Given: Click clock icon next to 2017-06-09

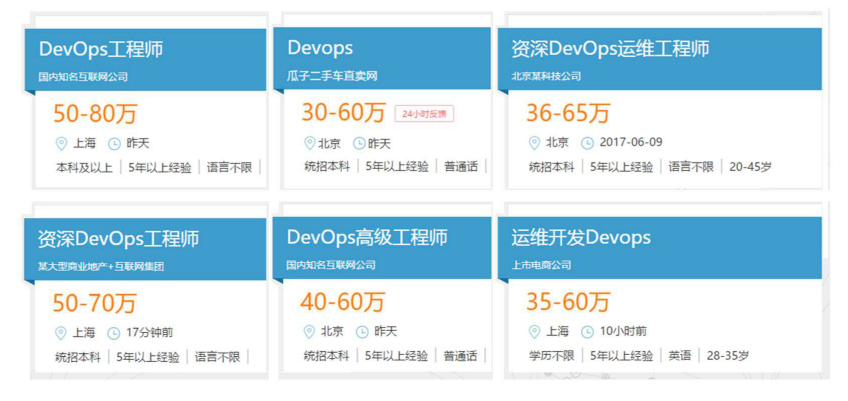Looking at the screenshot, I should [587, 142].
